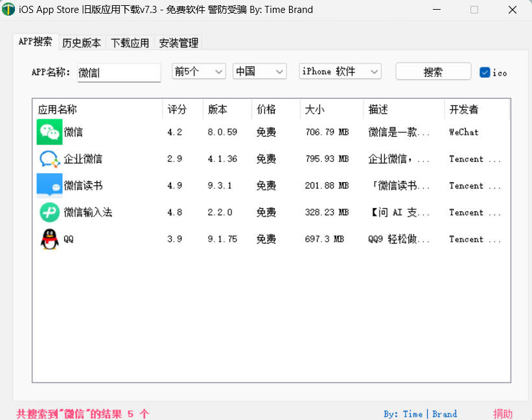Image resolution: width=532 pixels, height=420 pixels.
Task: Click version 4.1.36 cell
Action: point(222,159)
